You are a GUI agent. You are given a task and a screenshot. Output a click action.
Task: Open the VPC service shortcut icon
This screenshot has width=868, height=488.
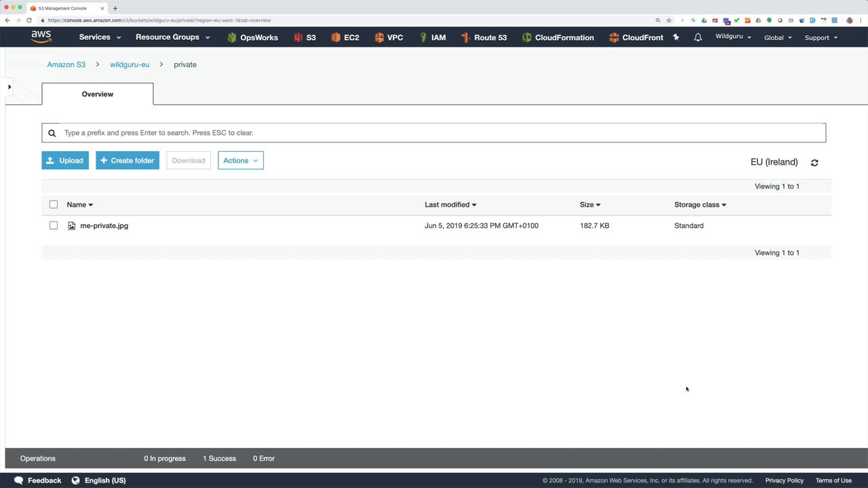click(x=379, y=37)
